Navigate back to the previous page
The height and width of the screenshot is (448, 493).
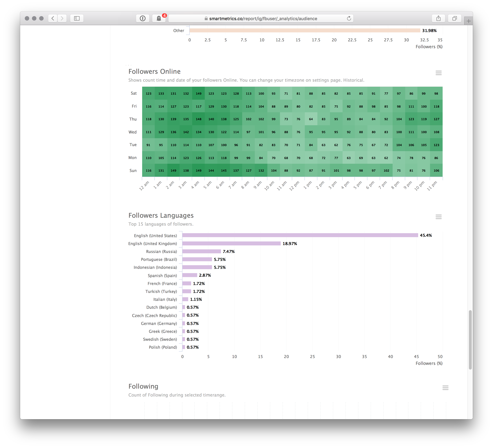(53, 18)
